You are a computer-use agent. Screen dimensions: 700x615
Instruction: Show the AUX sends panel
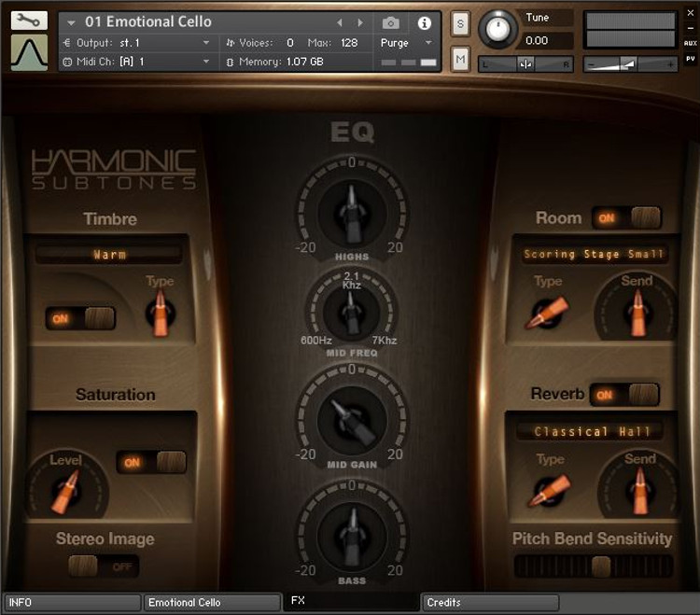coord(690,43)
